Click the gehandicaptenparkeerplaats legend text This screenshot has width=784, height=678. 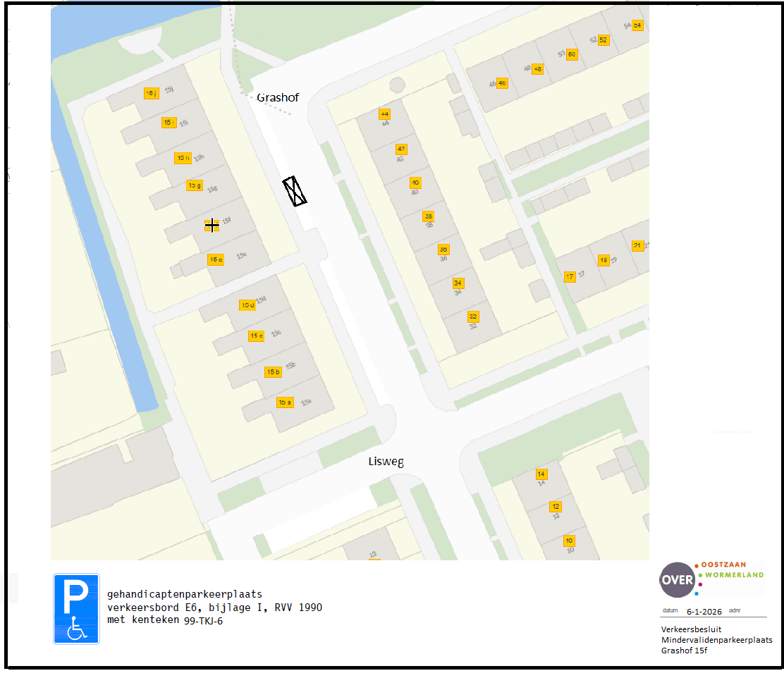[184, 594]
